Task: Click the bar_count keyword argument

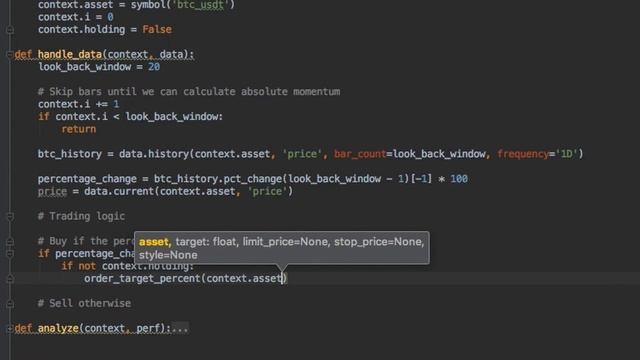Action: [x=360, y=154]
